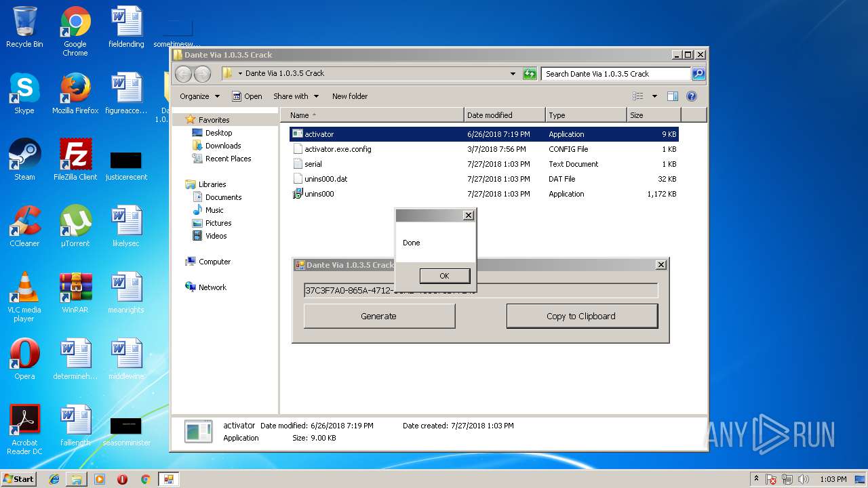Click New folder in the toolbar
The height and width of the screenshot is (488, 868).
coord(350,96)
